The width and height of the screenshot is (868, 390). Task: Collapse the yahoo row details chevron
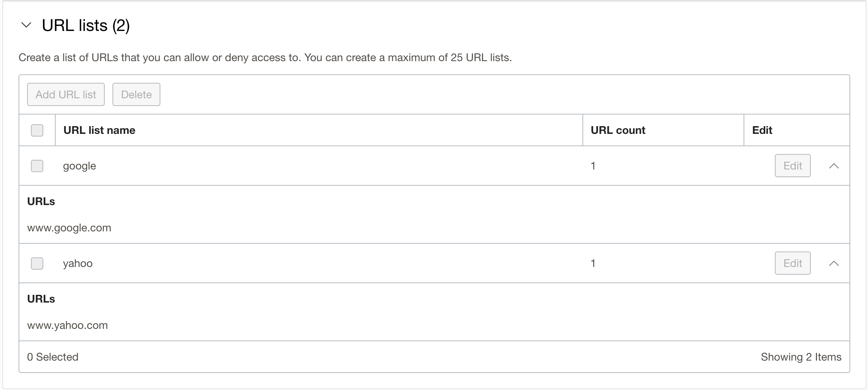(834, 263)
